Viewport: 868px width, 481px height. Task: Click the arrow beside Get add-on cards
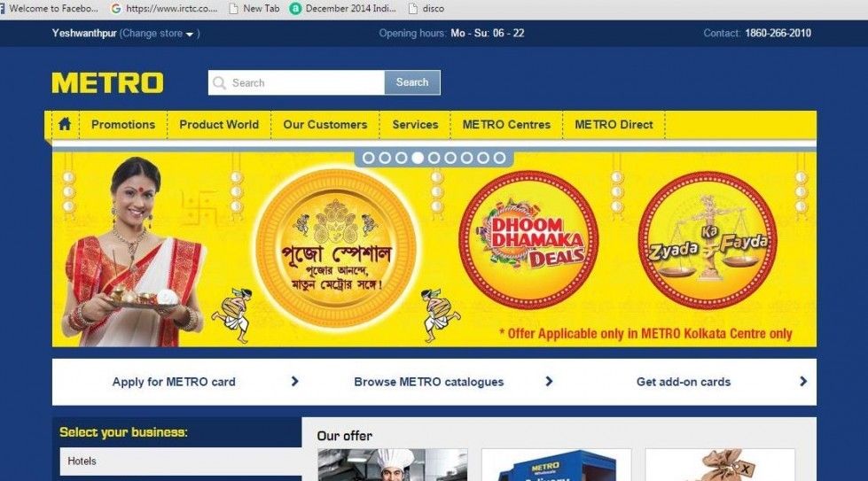tap(803, 382)
